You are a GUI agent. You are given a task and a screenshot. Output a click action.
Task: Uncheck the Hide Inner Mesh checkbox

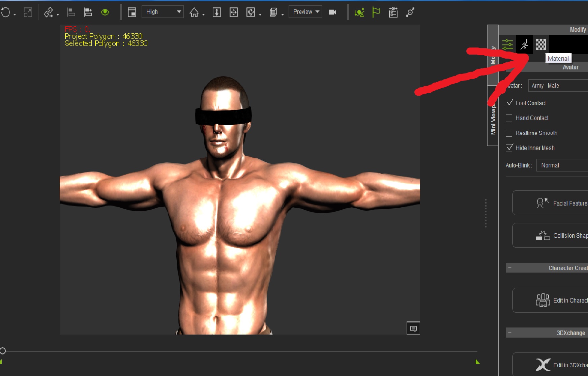[509, 148]
